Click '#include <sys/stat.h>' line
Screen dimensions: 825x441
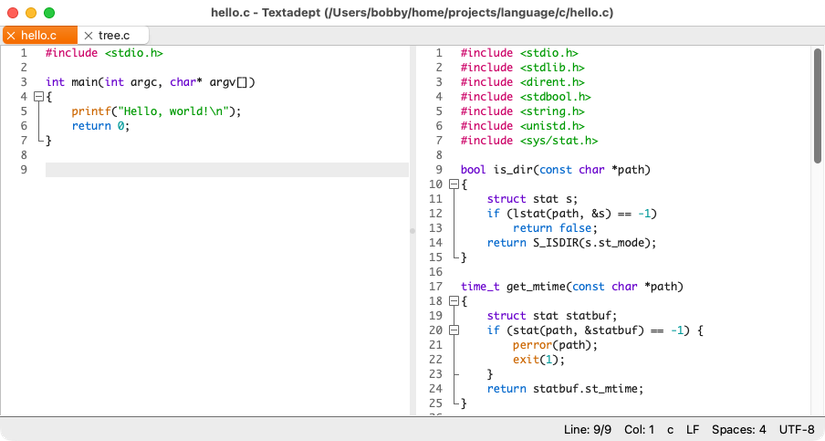pos(529,141)
